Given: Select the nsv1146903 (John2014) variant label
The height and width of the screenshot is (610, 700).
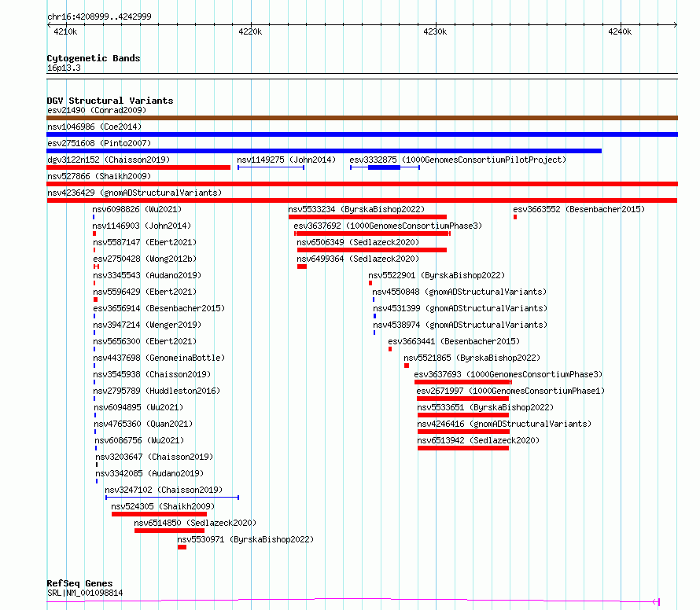Looking at the screenshot, I should point(142,226).
